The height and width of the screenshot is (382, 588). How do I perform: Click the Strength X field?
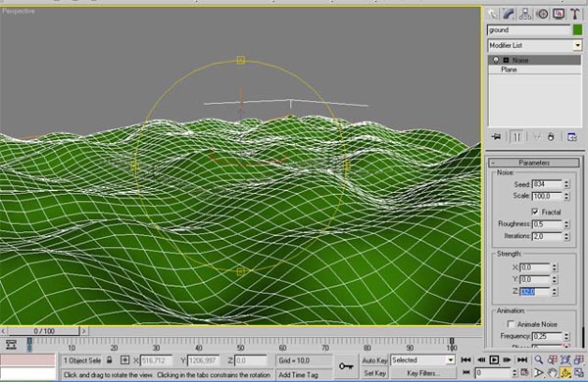point(534,267)
